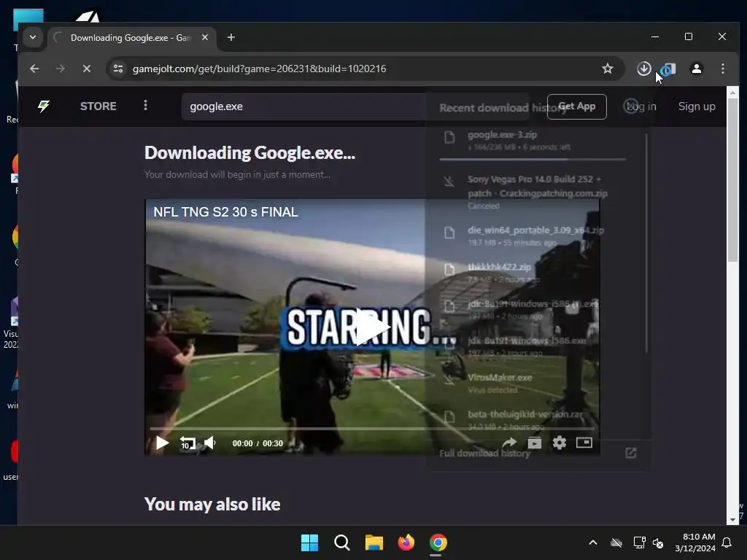Click the open-in-new-tab download history icon

631,453
